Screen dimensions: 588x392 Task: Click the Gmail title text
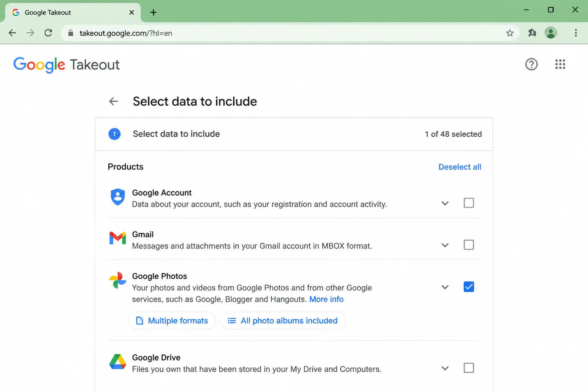pos(143,235)
